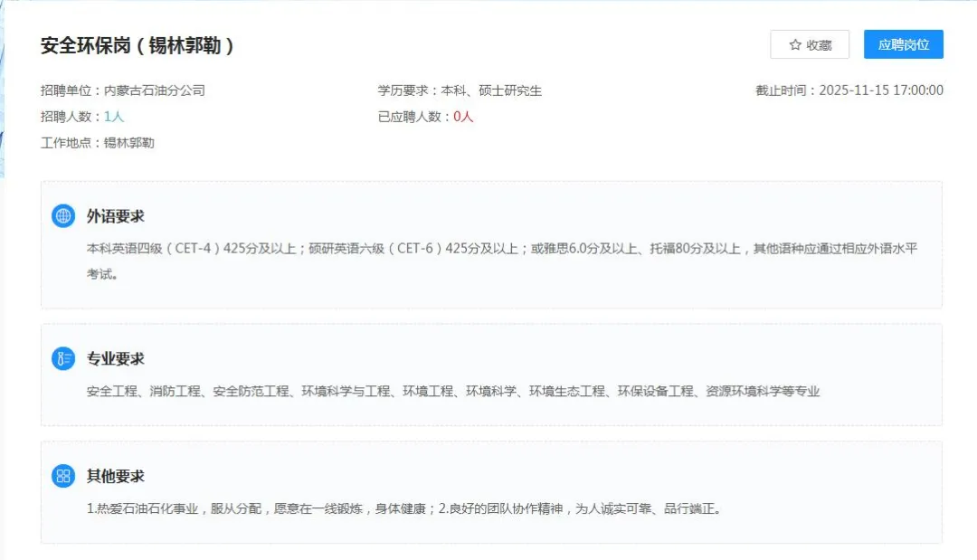Click the recruiting unit 内蒙古石油分公司
Viewport: 977px width, 560px height.
pos(155,90)
